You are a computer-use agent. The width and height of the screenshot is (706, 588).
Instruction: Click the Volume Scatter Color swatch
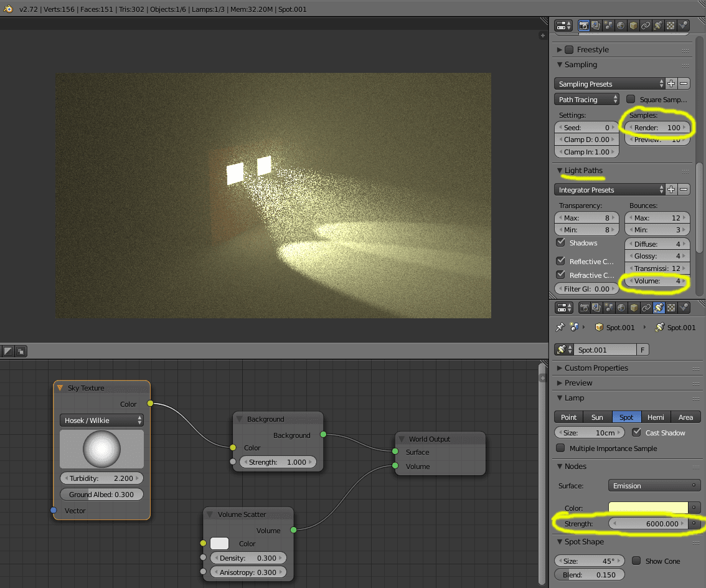coord(219,544)
